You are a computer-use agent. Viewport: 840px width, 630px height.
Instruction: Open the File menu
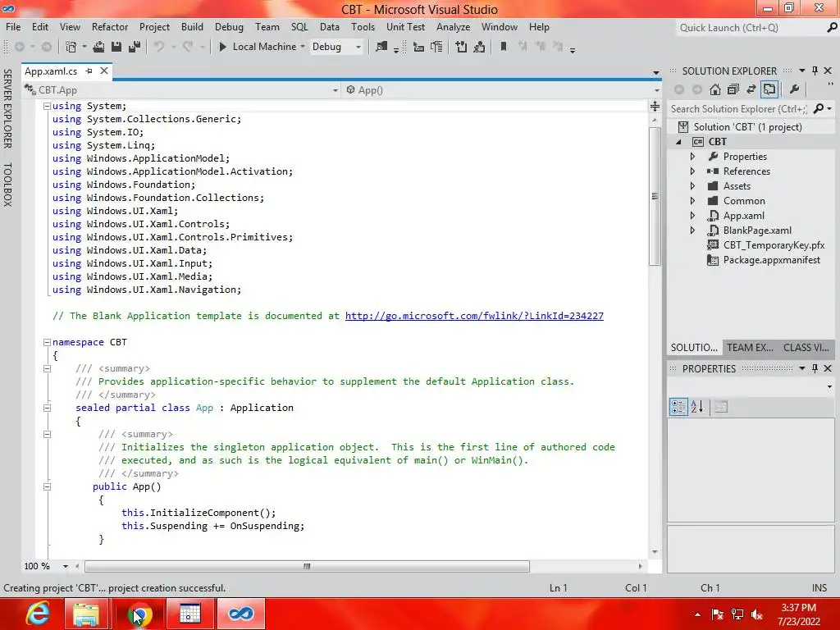pyautogui.click(x=13, y=27)
